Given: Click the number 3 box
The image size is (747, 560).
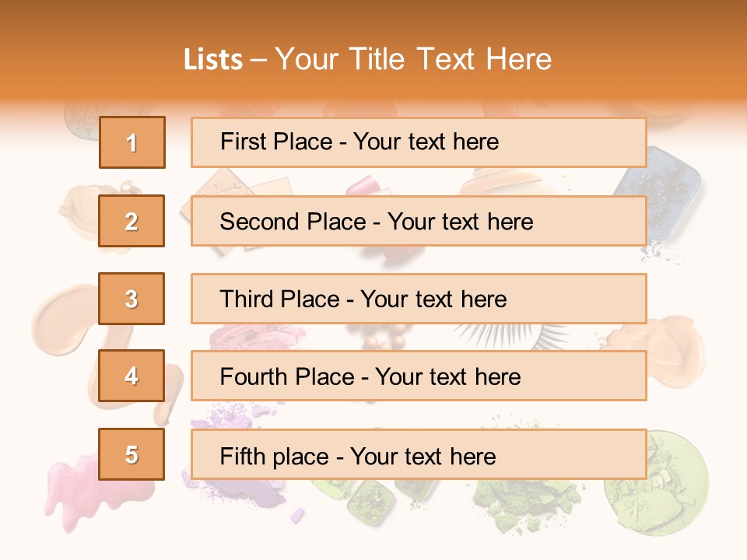Looking at the screenshot, I should tap(132, 299).
